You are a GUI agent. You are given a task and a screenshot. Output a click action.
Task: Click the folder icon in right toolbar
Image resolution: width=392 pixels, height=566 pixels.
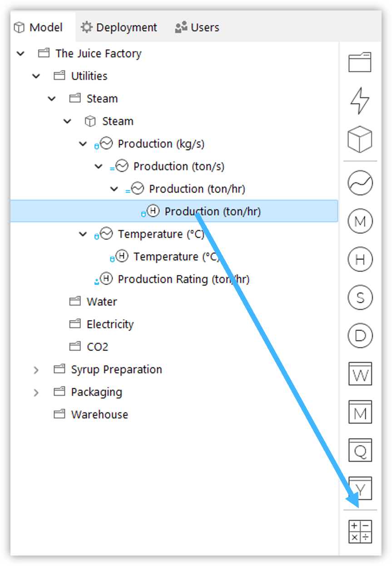click(x=360, y=62)
